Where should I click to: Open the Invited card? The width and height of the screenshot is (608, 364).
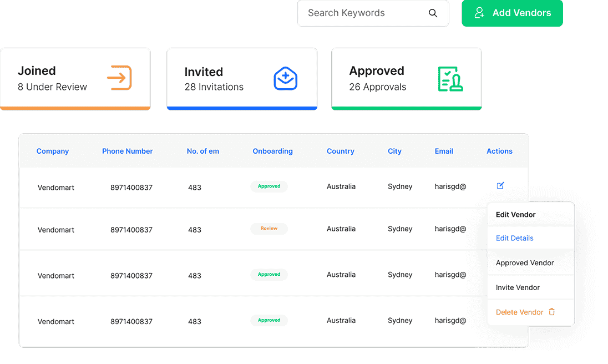coord(242,79)
